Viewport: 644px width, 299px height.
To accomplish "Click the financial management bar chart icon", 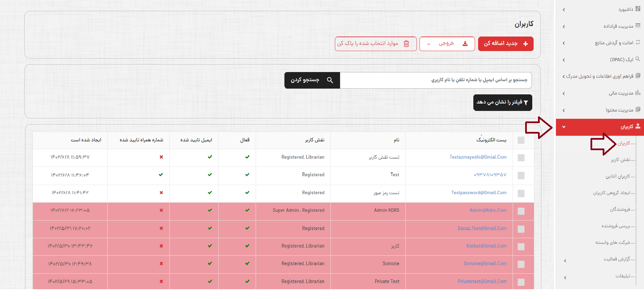I will point(638,93).
